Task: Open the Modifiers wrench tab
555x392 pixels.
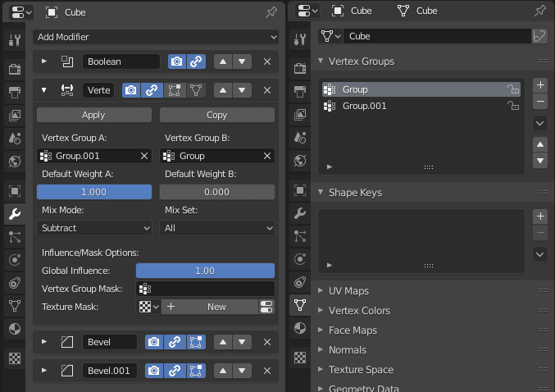Action: [14, 215]
